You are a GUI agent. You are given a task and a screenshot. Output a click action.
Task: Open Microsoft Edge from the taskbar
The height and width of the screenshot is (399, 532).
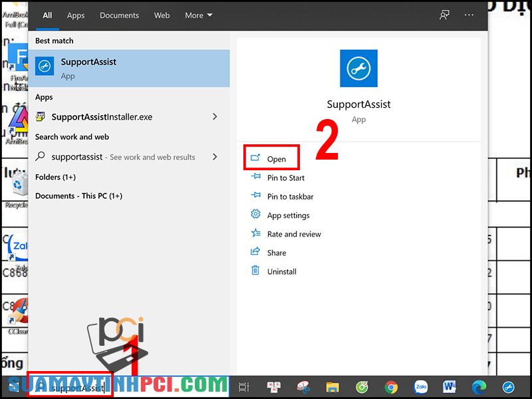click(x=479, y=387)
